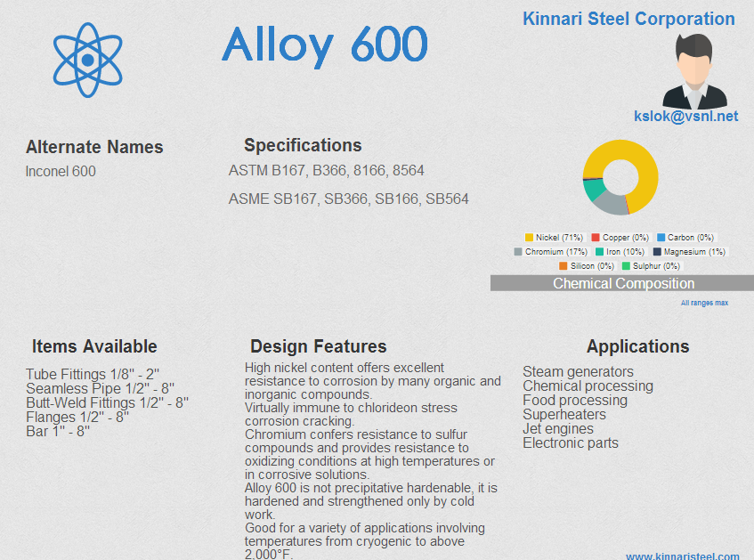This screenshot has width=754, height=560.
Task: Click the Kinnari Steel Corporation heading
Action: click(628, 19)
